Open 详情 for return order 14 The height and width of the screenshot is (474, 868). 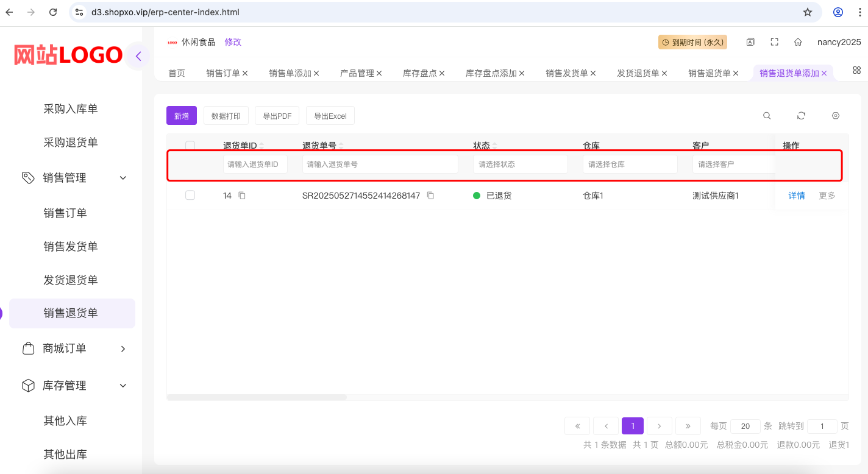pos(797,196)
